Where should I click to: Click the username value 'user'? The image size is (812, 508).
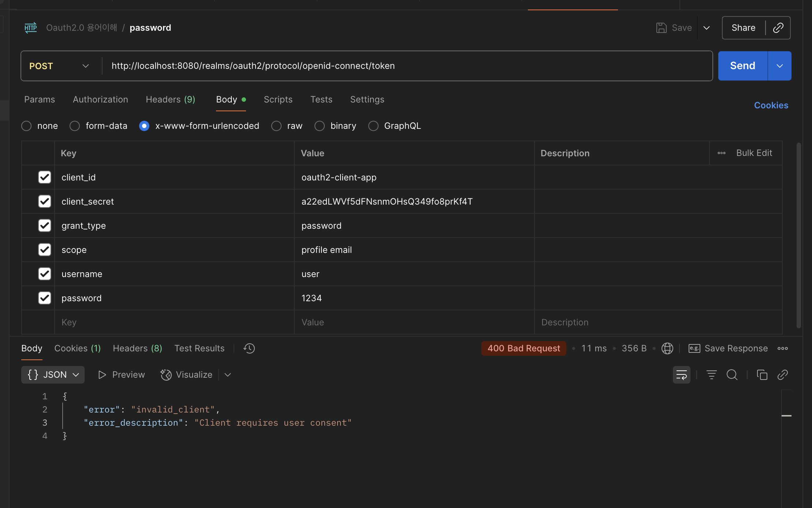point(310,274)
